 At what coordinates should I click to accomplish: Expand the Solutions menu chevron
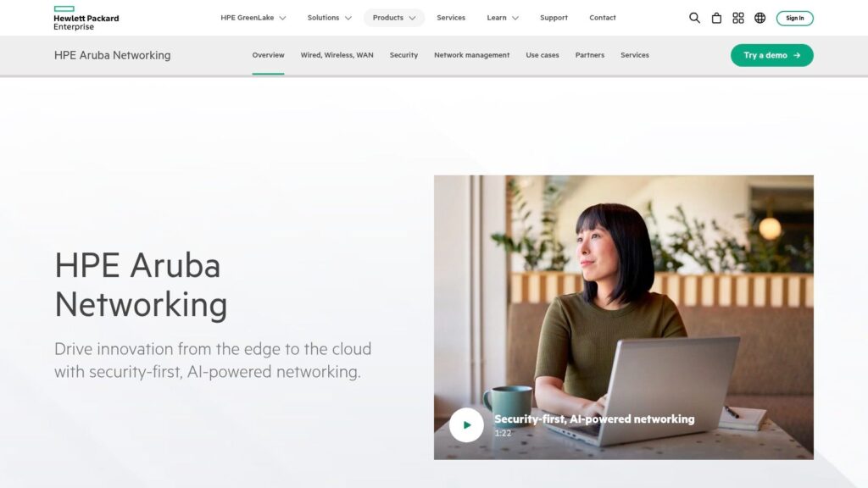point(348,18)
